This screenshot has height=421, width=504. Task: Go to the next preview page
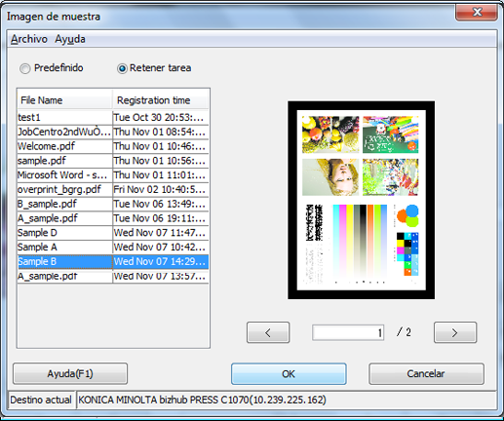455,332
